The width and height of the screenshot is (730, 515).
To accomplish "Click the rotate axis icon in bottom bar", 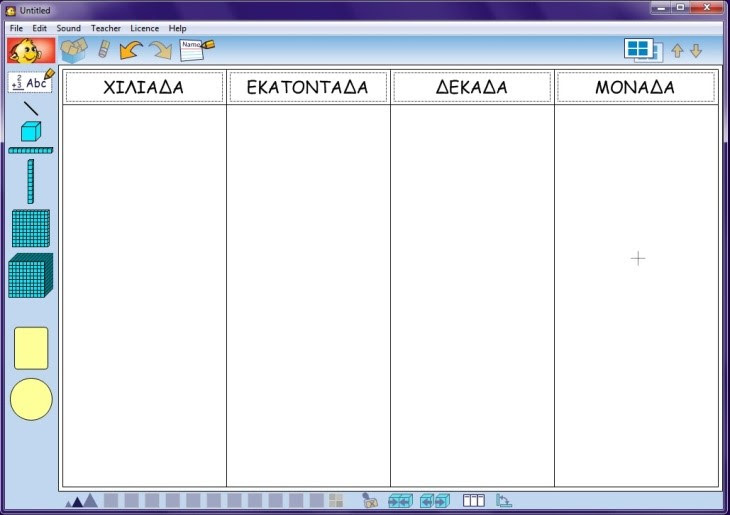I will pos(503,501).
